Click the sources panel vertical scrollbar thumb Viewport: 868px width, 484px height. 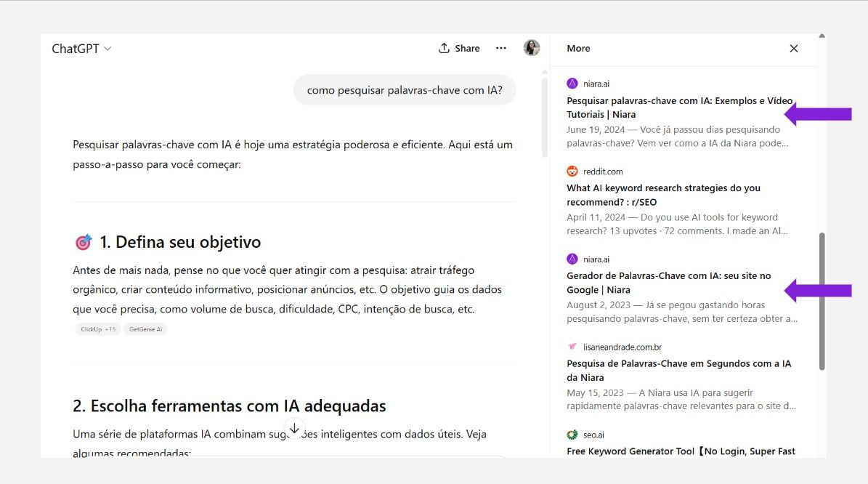point(822,301)
